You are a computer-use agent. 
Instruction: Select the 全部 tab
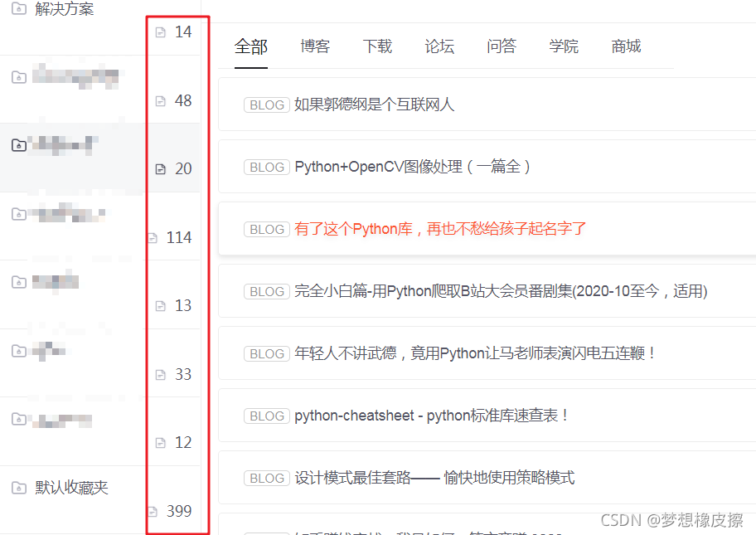[250, 46]
